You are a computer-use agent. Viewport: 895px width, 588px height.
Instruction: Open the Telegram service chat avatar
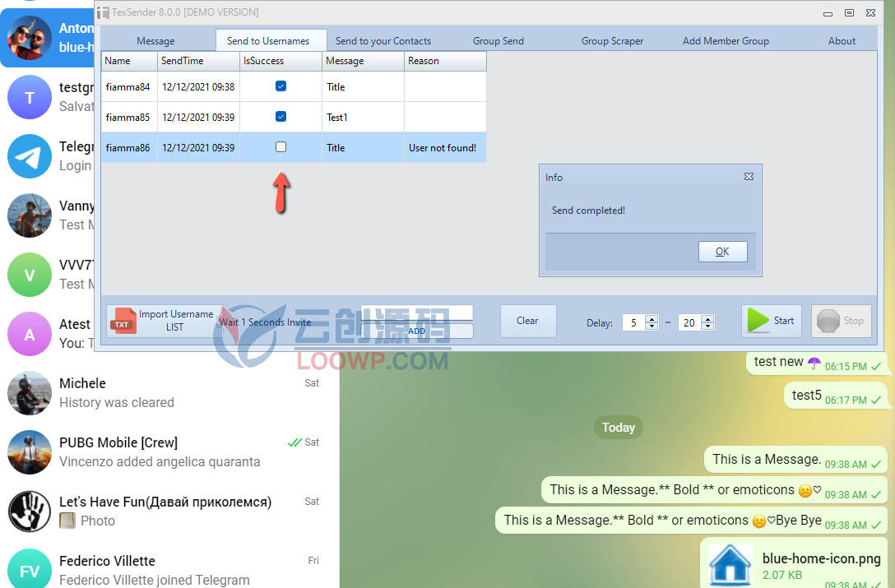click(x=30, y=156)
